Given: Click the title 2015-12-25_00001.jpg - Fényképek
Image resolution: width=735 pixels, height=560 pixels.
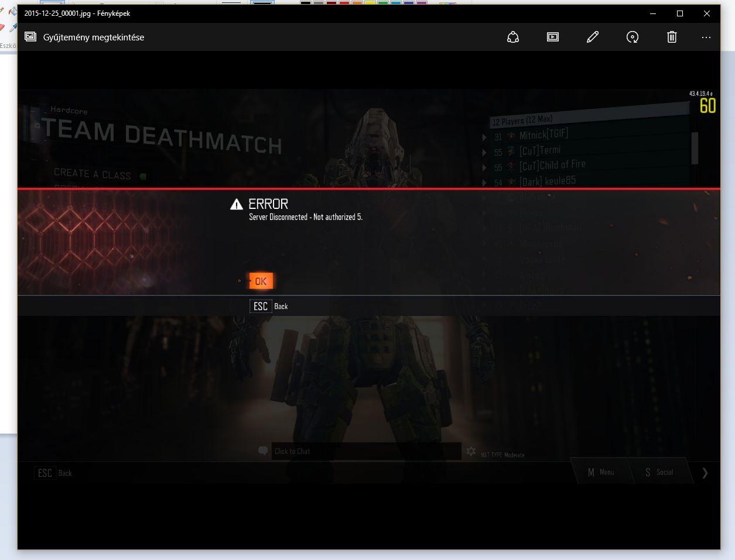Looking at the screenshot, I should coord(77,13).
